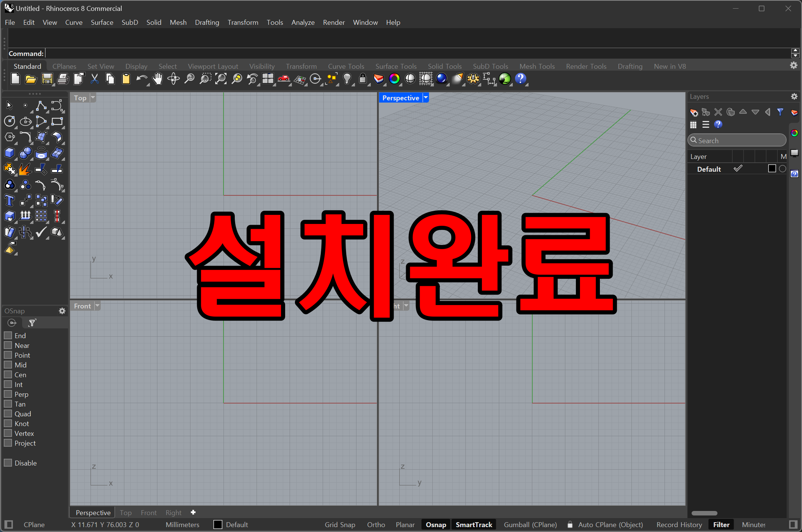This screenshot has height=532, width=802.
Task: Switch to the Curve Tools toolbar tab
Action: pos(346,66)
